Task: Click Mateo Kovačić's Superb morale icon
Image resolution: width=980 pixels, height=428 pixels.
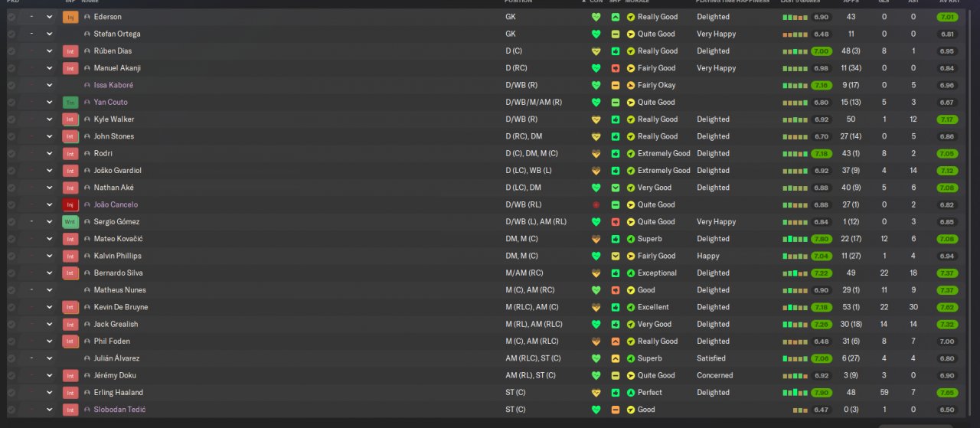Action: pos(631,239)
